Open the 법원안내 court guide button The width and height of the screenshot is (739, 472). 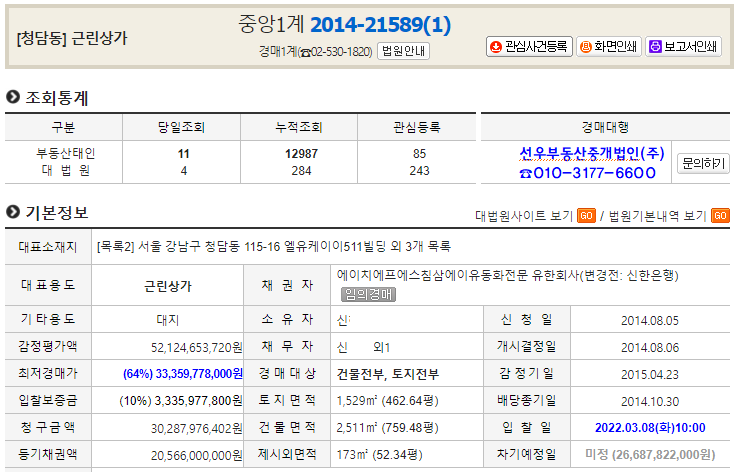[403, 51]
